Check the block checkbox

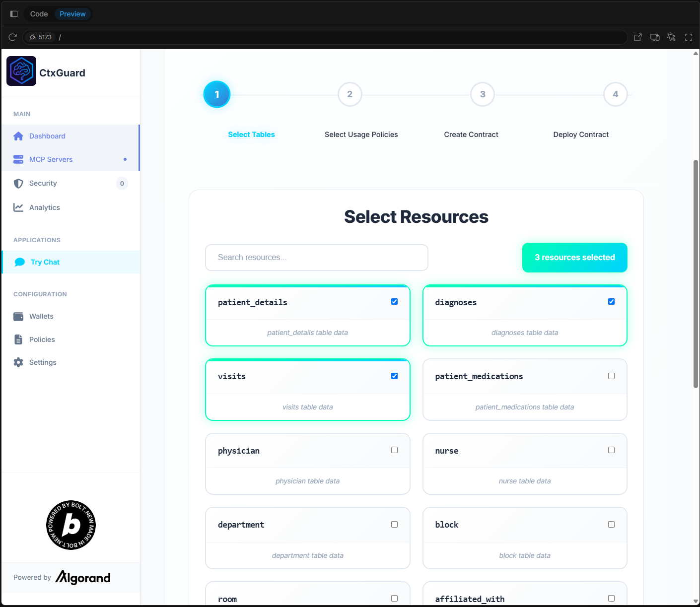point(611,525)
